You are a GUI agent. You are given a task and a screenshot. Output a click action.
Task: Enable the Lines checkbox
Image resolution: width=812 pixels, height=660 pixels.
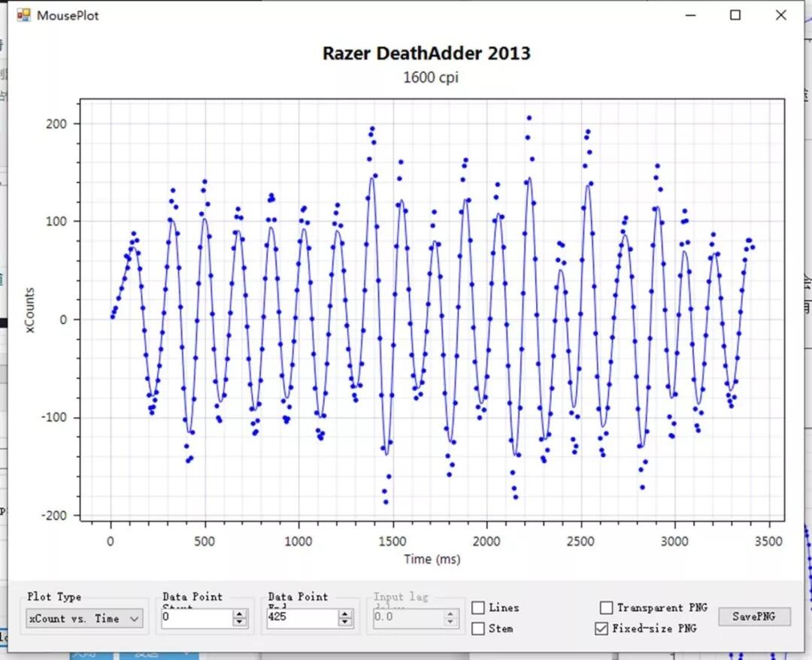click(x=478, y=607)
